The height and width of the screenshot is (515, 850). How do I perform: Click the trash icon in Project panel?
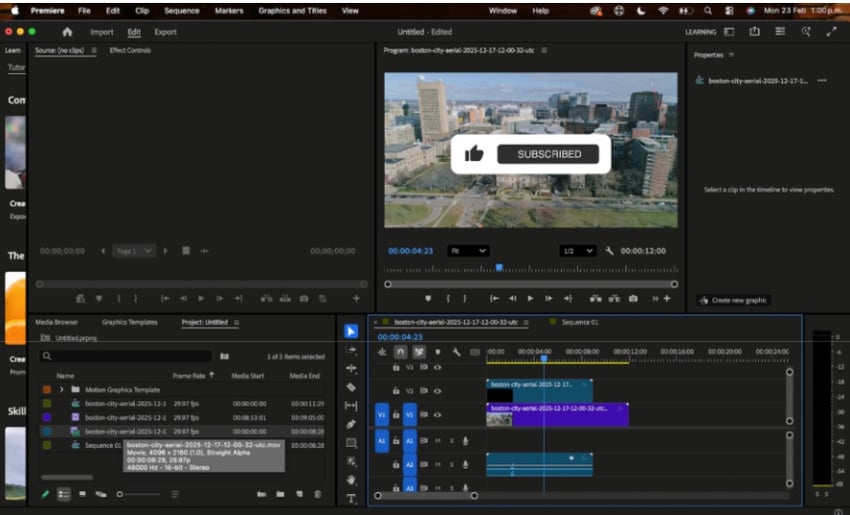tap(318, 494)
